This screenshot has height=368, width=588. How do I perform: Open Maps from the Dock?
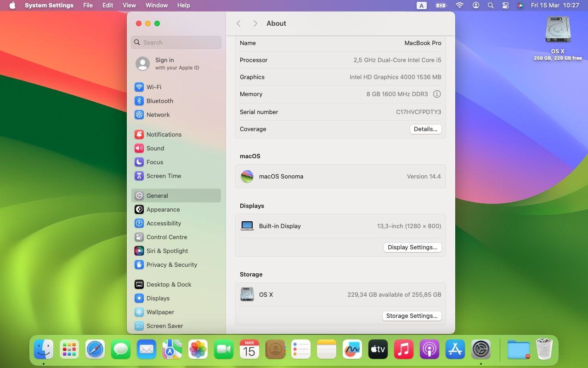pos(172,350)
